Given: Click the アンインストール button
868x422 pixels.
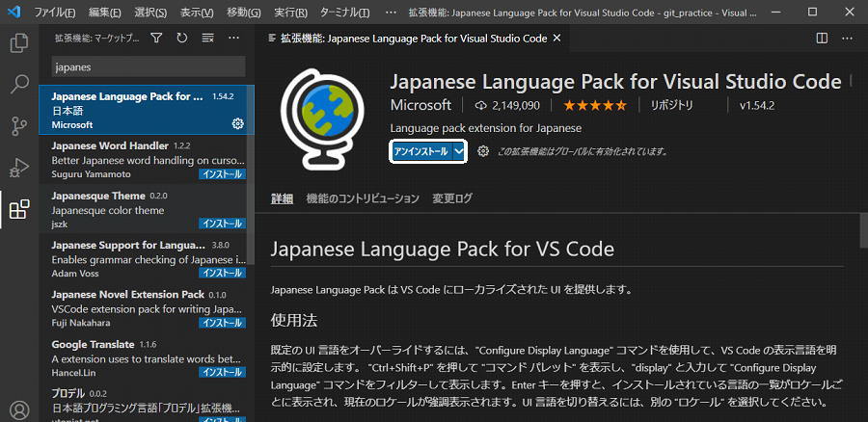Looking at the screenshot, I should click(x=421, y=151).
